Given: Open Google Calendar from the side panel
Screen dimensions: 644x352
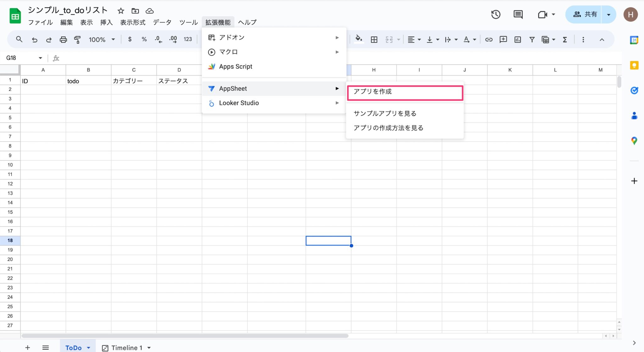Looking at the screenshot, I should (x=635, y=40).
